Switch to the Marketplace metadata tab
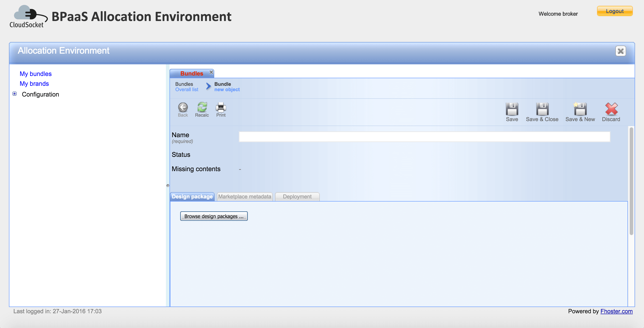 (244, 197)
